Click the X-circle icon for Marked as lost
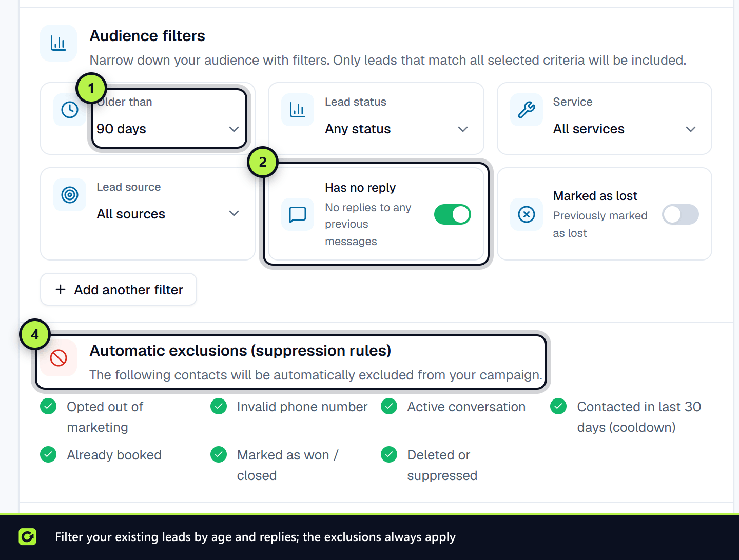This screenshot has width=739, height=560. pyautogui.click(x=527, y=214)
